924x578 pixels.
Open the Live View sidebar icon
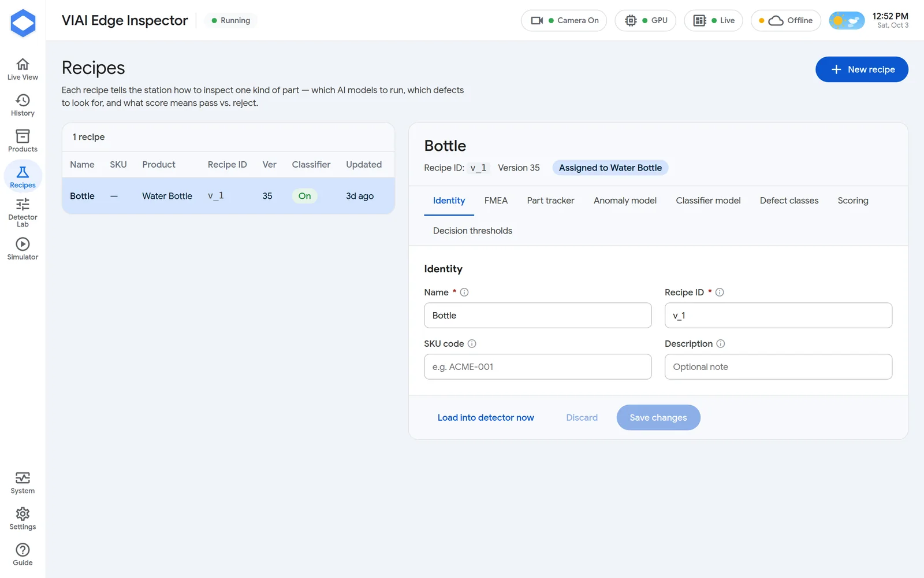23,69
